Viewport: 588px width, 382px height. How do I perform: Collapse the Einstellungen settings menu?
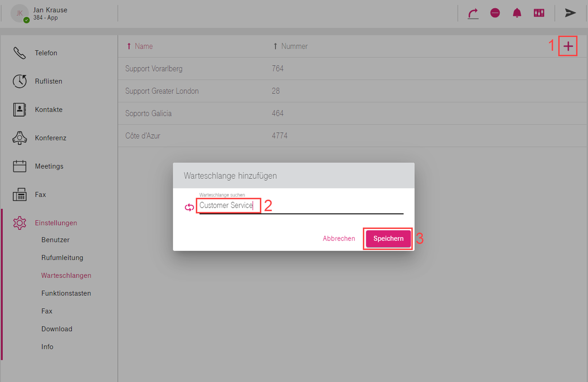tap(56, 223)
